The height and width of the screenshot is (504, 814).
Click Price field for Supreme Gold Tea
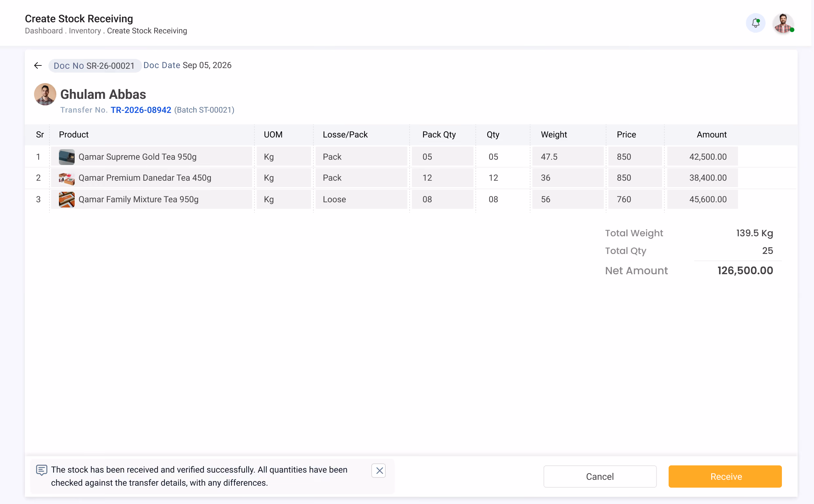(635, 156)
